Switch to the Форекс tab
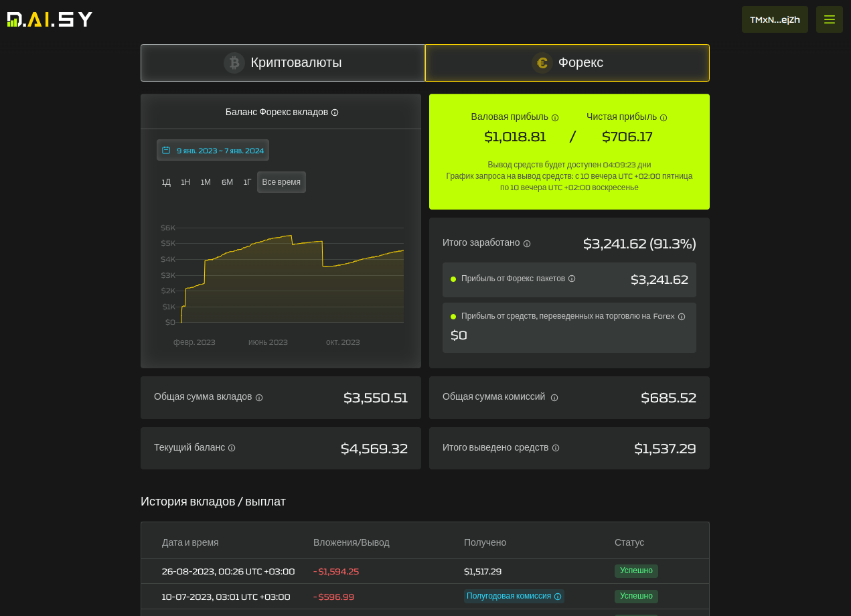The height and width of the screenshot is (616, 851). coord(567,63)
